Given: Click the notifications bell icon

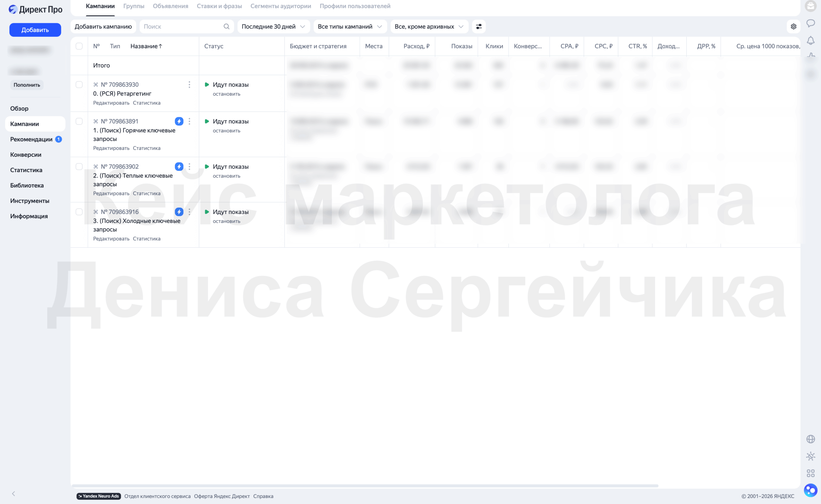Looking at the screenshot, I should 811,41.
